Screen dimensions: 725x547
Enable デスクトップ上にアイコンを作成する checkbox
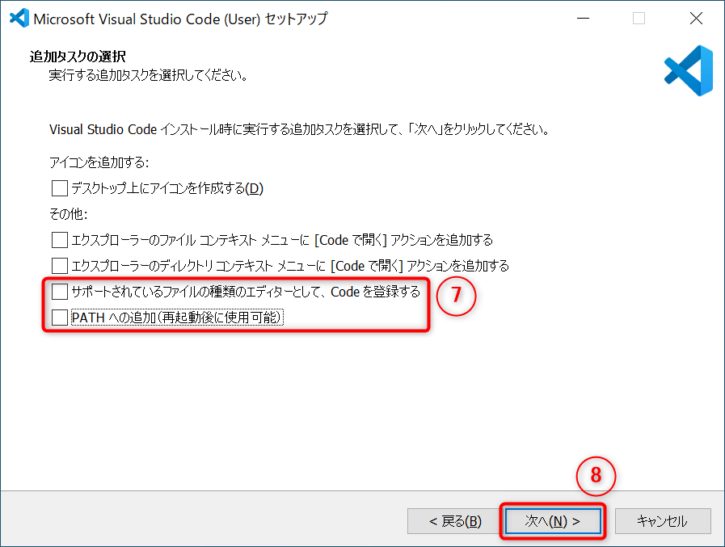coord(60,188)
